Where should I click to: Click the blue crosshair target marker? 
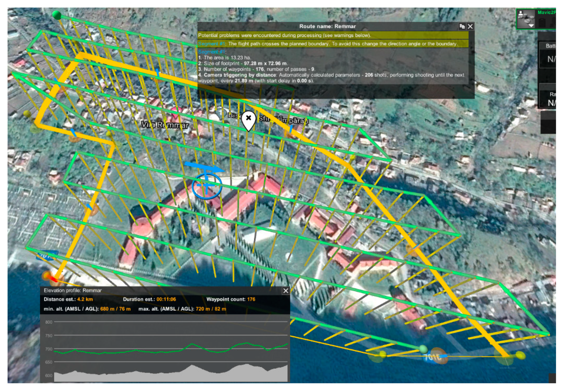207,186
